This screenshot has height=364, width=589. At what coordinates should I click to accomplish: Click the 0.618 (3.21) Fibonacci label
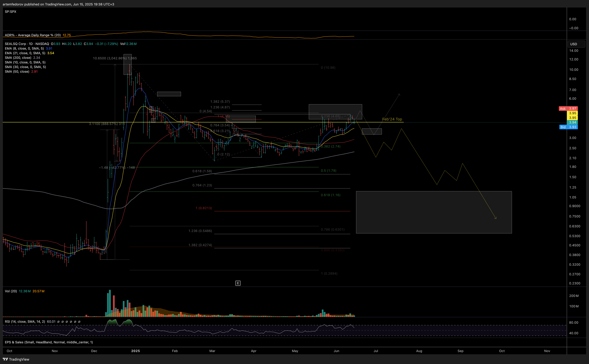pyautogui.click(x=220, y=131)
